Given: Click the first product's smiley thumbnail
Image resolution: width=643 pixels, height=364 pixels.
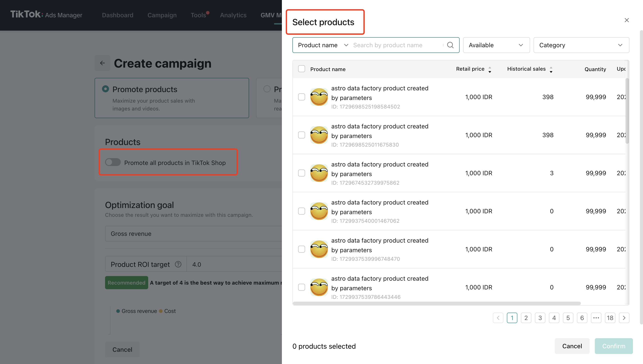Looking at the screenshot, I should (319, 97).
